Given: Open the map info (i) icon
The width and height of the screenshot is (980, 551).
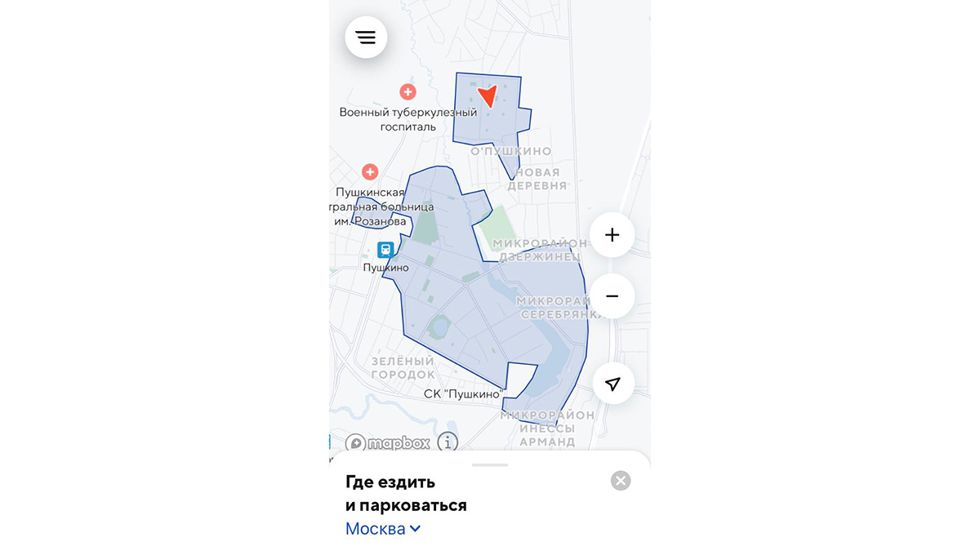Looking at the screenshot, I should pos(448,442).
